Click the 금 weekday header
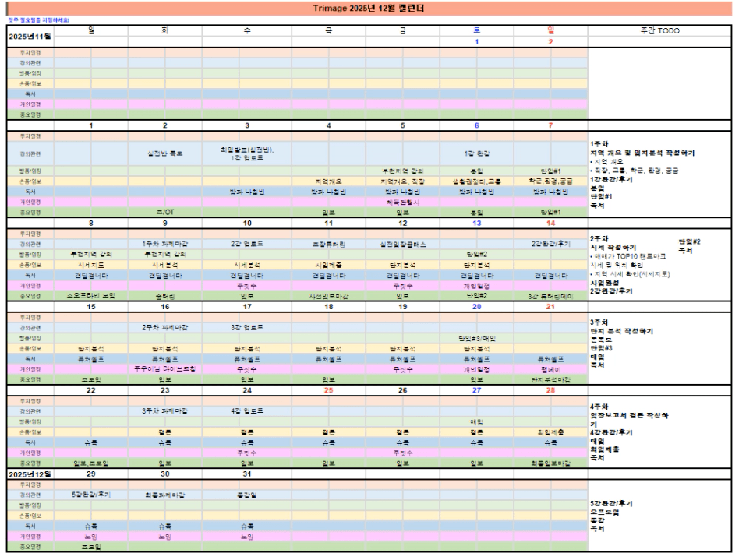753x560 pixels. pos(403,30)
